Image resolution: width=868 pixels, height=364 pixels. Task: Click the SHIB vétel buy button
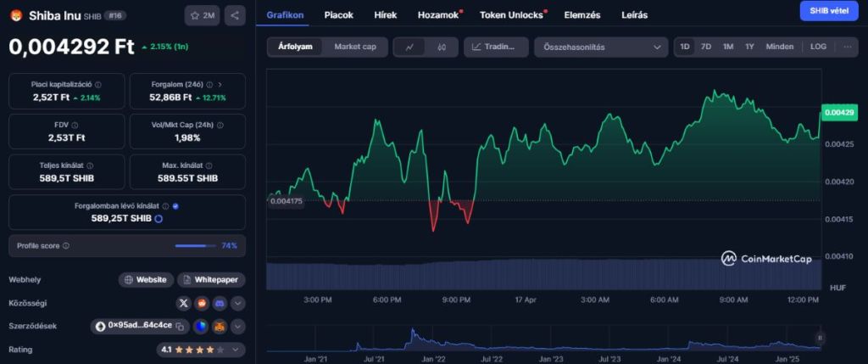(x=829, y=10)
